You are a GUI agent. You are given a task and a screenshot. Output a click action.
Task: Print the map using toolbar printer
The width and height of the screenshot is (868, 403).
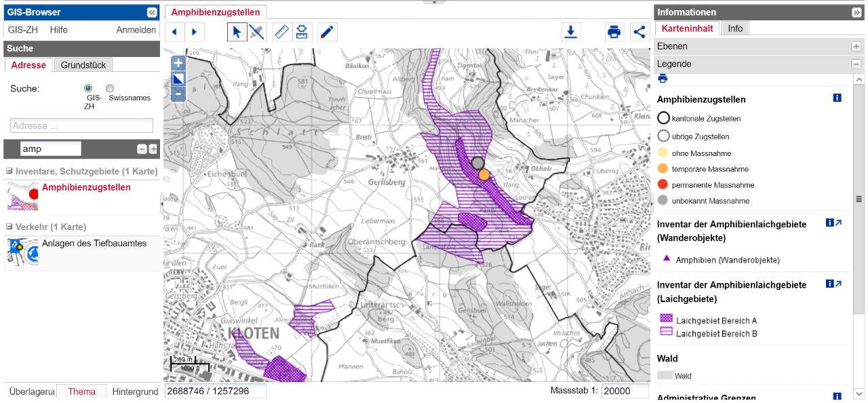(614, 32)
